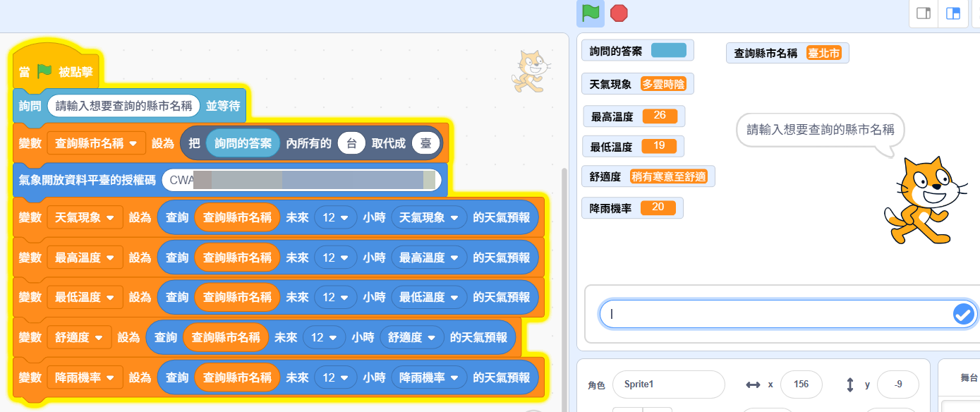Edit the sprite y position field
980x412 pixels.
tap(897, 384)
